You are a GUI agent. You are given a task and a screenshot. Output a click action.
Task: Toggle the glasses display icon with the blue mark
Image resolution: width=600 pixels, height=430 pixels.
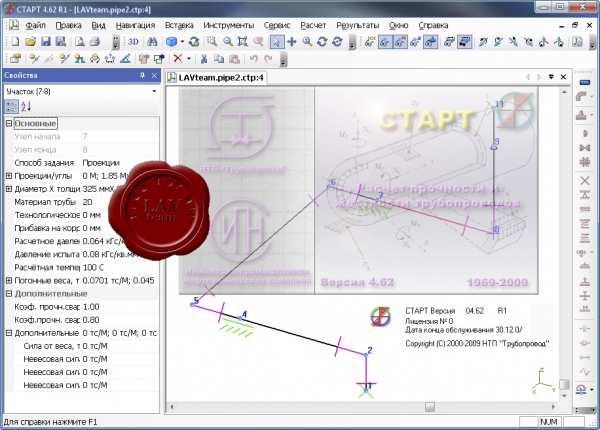click(x=415, y=41)
